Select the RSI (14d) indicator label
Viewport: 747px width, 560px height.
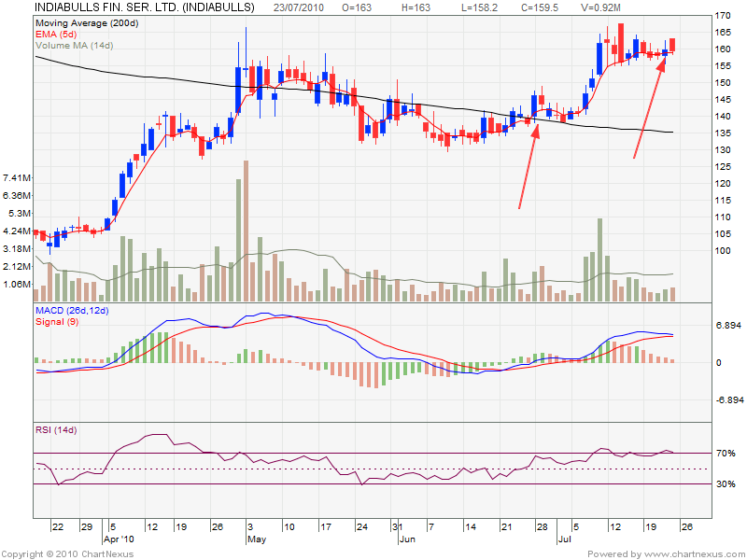(x=58, y=430)
